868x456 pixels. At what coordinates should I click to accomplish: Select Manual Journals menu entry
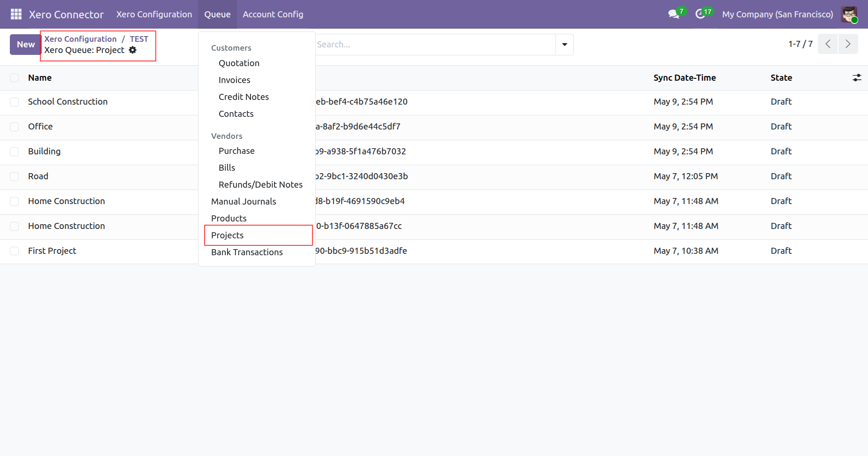(x=244, y=201)
